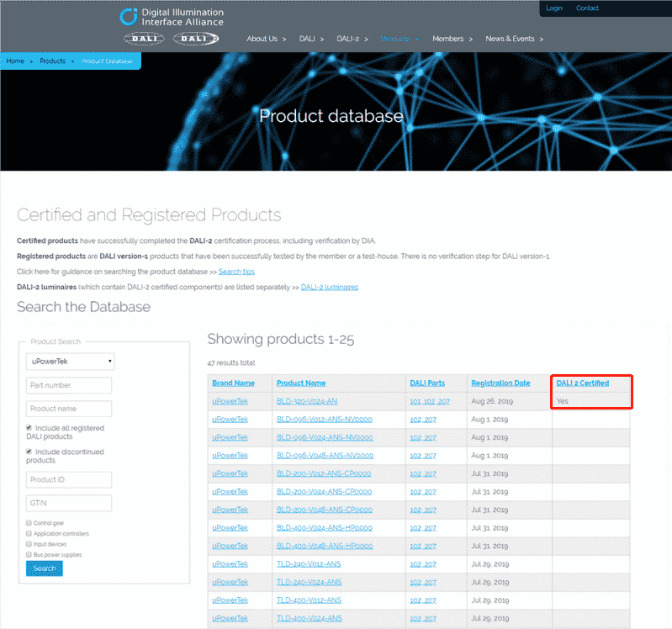Open product BLD-200-V012-ANS-CP0000
Screen dimensions: 672x629
pos(324,473)
